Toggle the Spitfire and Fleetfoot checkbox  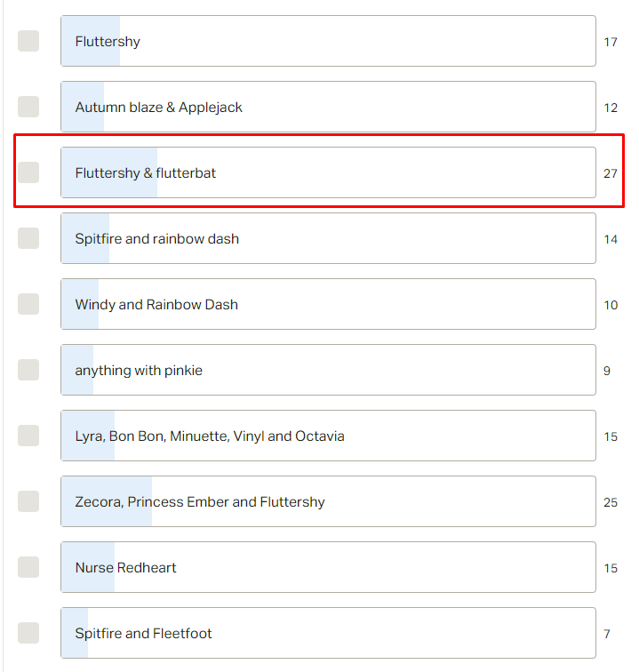point(28,633)
